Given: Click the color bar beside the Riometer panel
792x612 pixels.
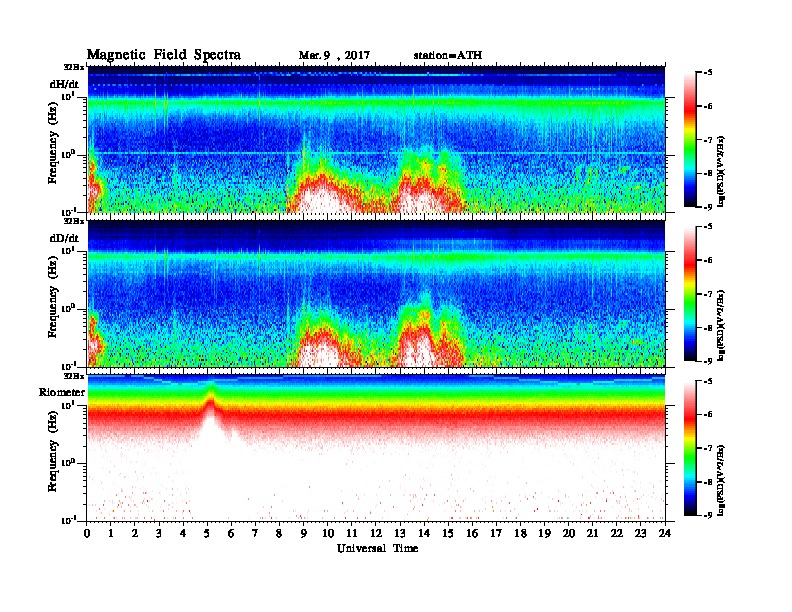Looking at the screenshot, I should (x=690, y=448).
